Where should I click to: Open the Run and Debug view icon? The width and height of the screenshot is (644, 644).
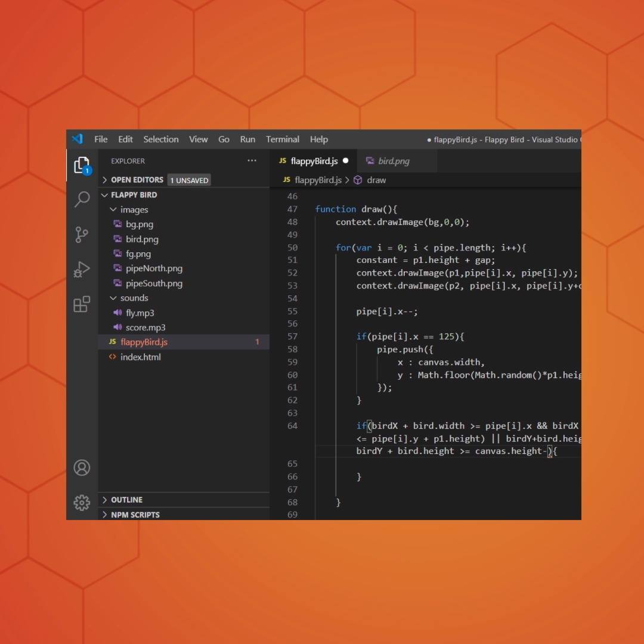pyautogui.click(x=82, y=270)
